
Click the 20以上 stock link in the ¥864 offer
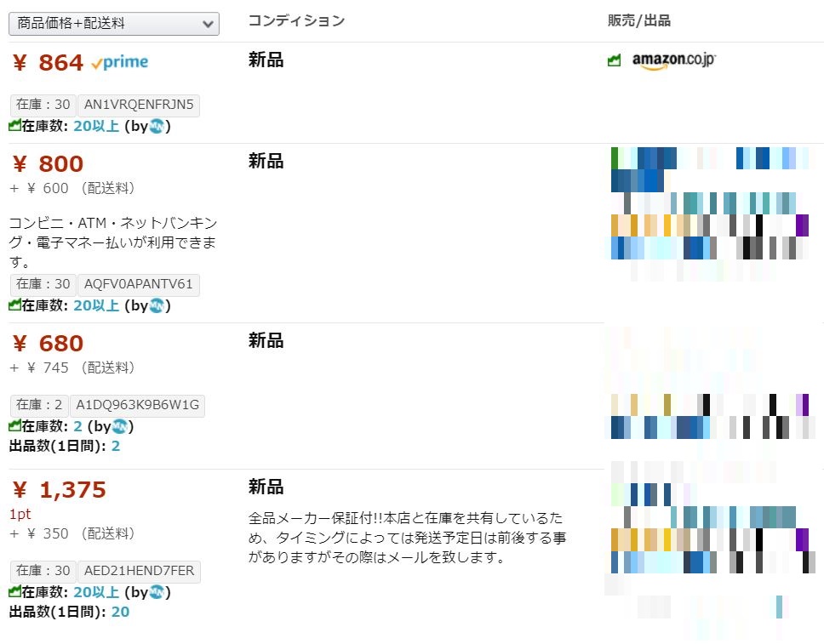coord(96,126)
